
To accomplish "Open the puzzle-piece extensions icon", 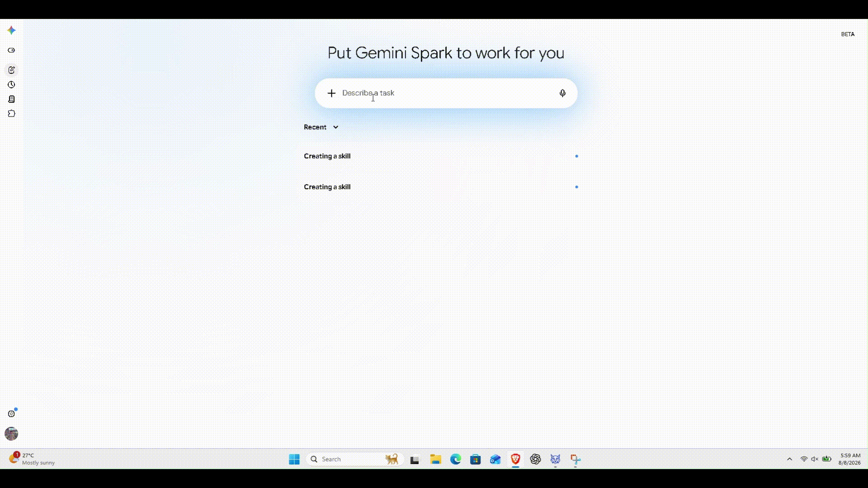I will (x=11, y=113).
